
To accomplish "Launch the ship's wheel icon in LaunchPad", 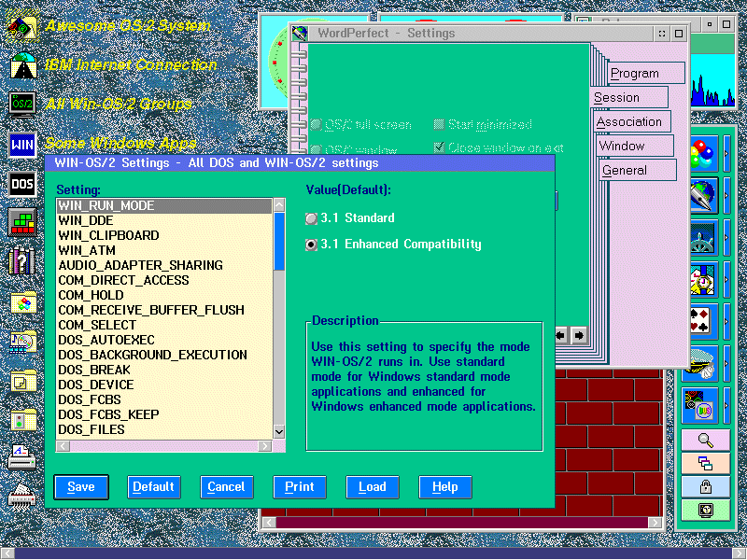I will (703, 237).
